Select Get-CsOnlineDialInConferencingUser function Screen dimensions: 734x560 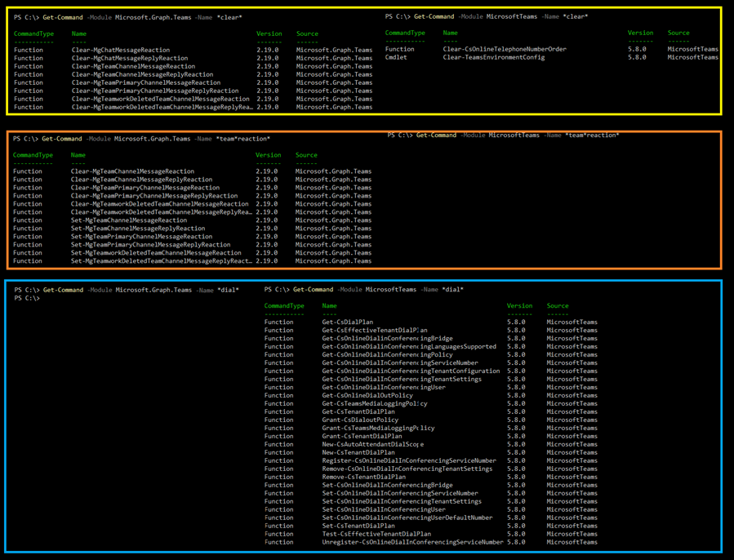pos(384,387)
